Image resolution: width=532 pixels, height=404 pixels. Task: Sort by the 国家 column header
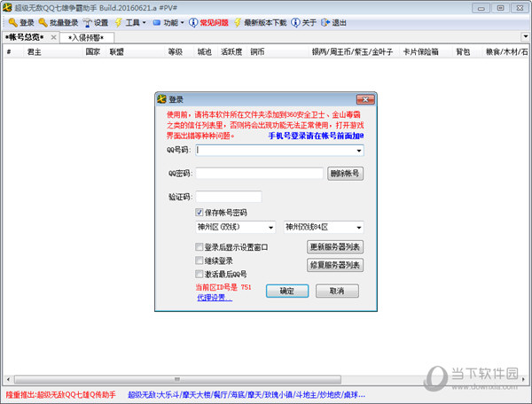click(92, 52)
